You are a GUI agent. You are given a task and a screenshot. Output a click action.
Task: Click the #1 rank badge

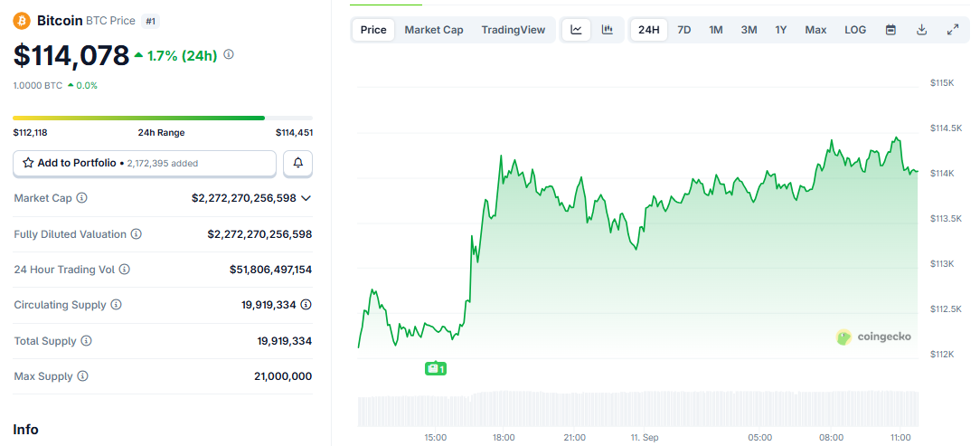[x=151, y=21]
